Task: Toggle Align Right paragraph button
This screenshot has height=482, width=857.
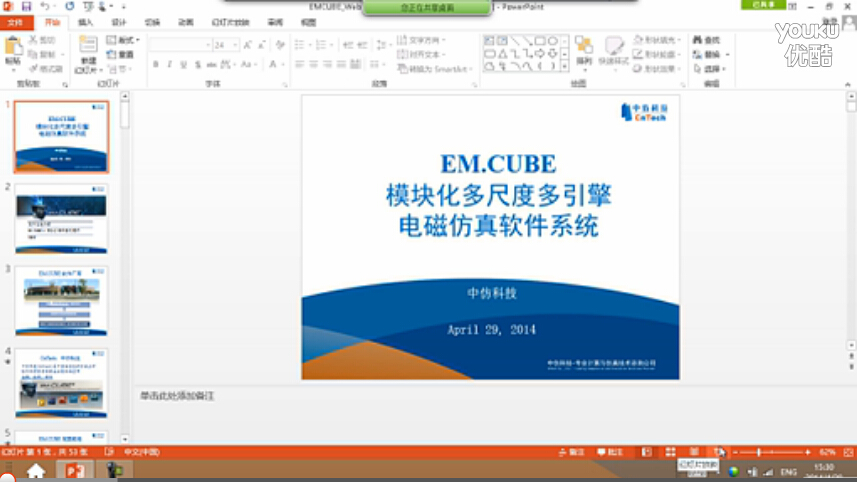Action: pos(327,64)
